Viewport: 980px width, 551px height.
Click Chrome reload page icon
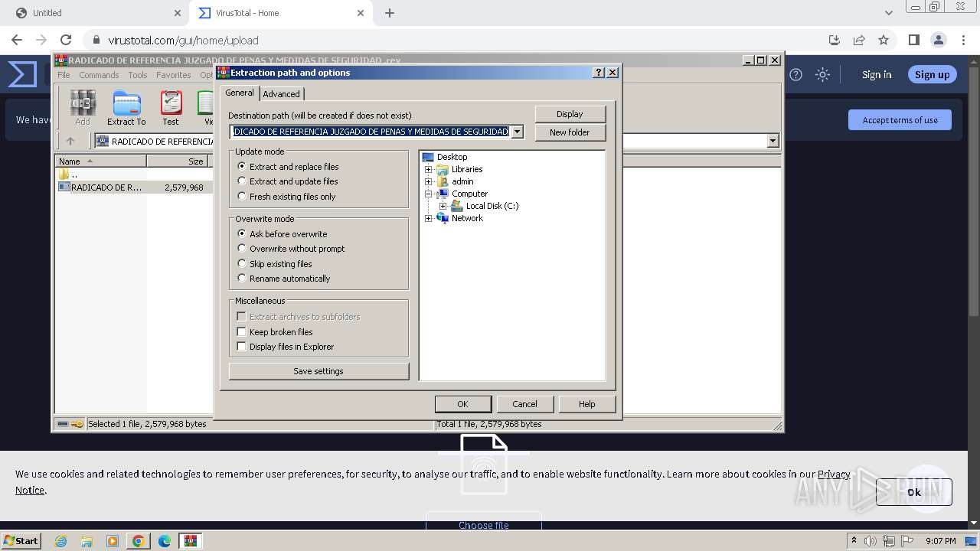coord(66,40)
